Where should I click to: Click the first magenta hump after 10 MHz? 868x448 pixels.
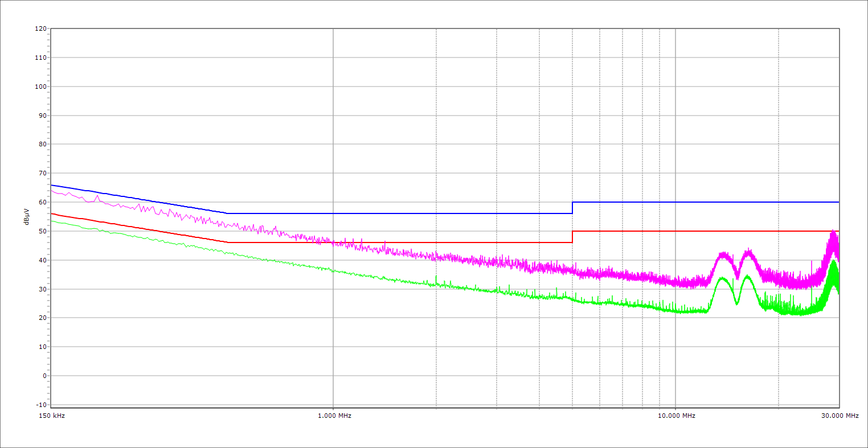(723, 254)
